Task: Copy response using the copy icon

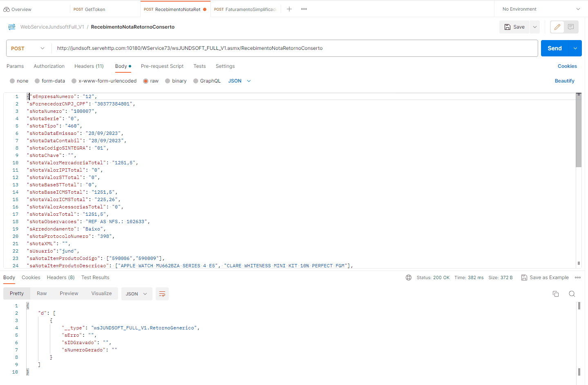Action: [x=556, y=294]
